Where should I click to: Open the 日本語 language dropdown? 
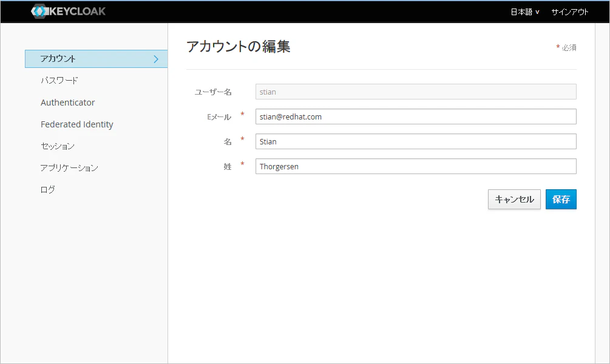pyautogui.click(x=525, y=12)
